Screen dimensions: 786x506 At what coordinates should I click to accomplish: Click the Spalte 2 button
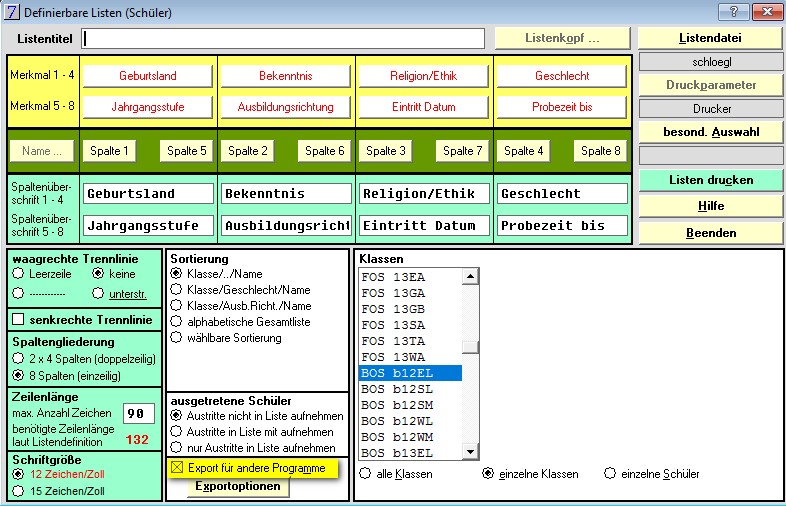247,151
